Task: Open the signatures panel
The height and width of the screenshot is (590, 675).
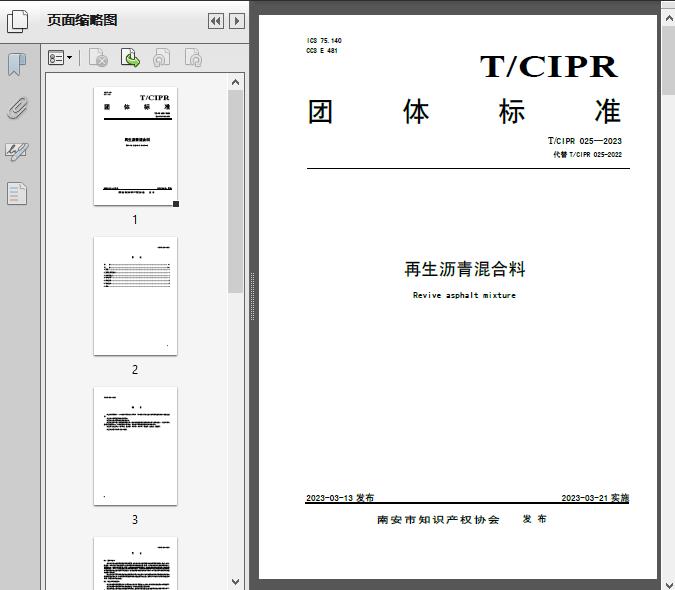Action: (x=17, y=151)
